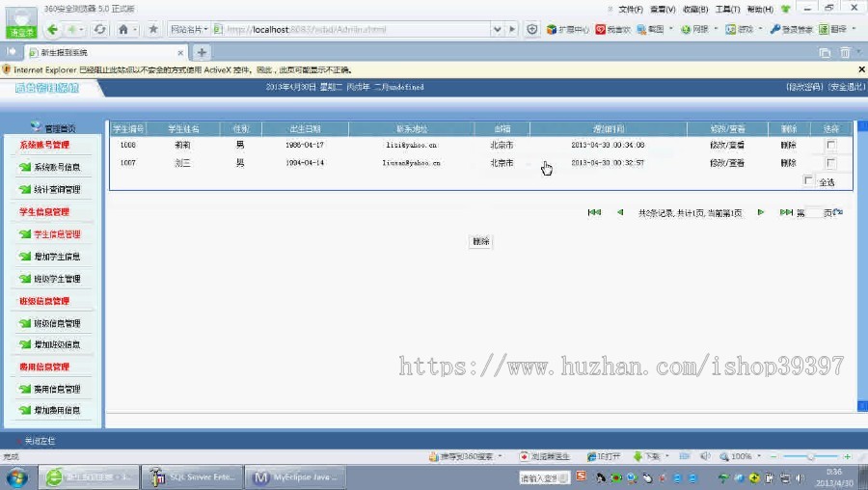Open 费用信息管理 in the sidebar

pos(57,390)
